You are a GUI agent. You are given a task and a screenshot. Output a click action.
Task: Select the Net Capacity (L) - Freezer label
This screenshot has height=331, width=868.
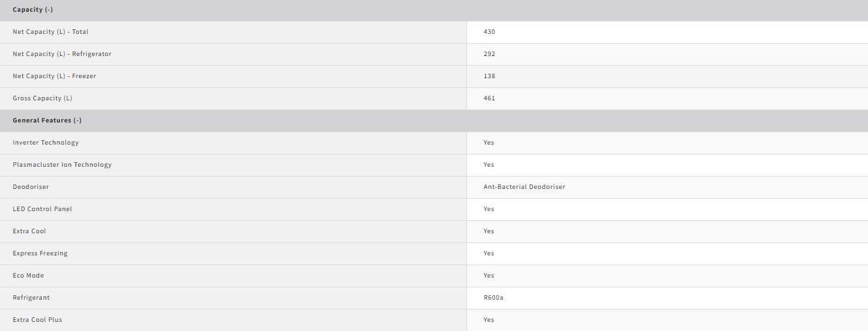54,76
